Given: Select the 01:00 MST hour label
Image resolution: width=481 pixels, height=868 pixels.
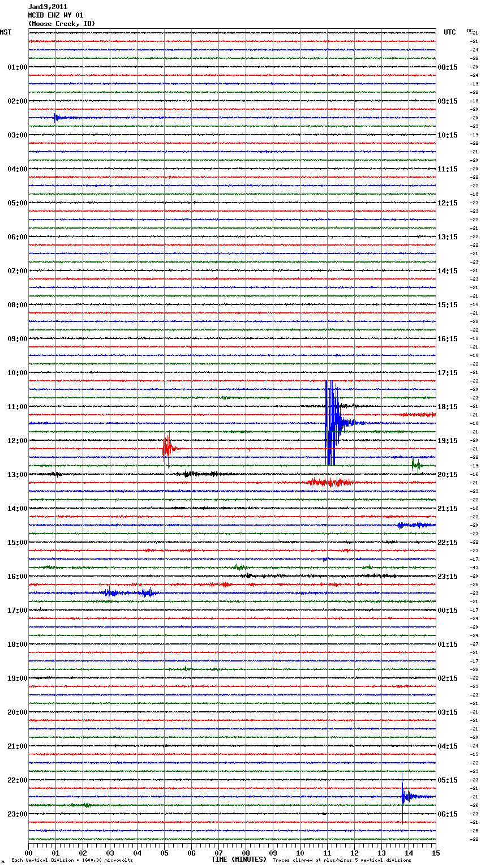Looking at the screenshot, I should (17, 67).
